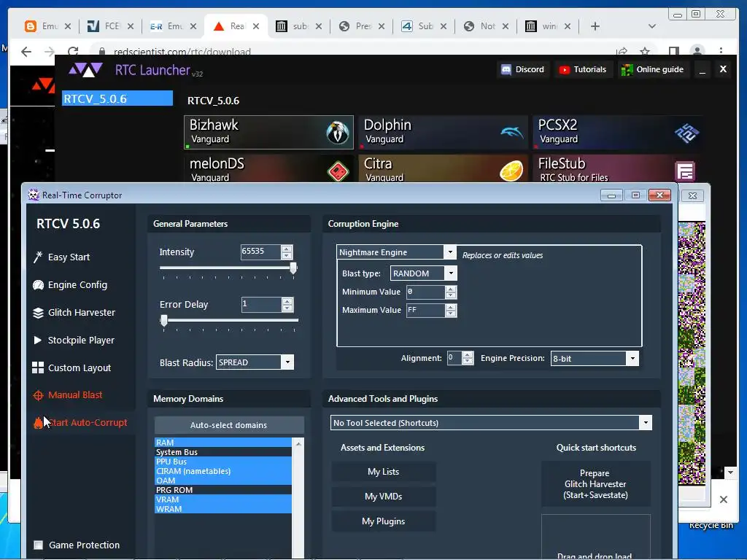Open Glitch Harvester layers icon
Viewport: 747px width, 560px height.
click(x=38, y=312)
